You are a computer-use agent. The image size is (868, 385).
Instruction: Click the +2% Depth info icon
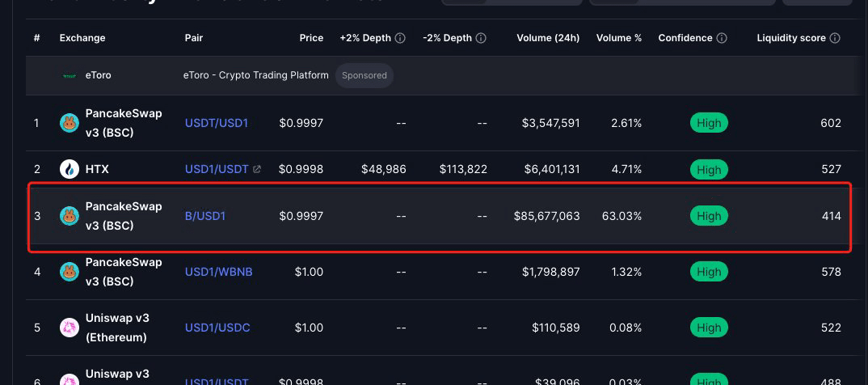pos(400,38)
